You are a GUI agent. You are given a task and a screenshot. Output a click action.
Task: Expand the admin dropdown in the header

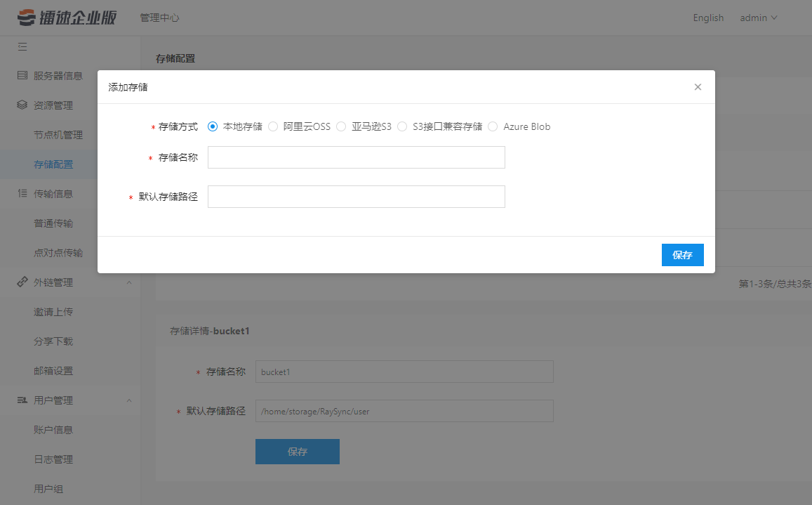[758, 18]
